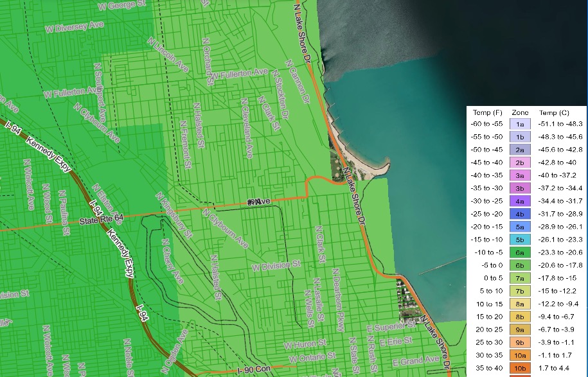Select the 5b cyan zone swatch
588x377 pixels.
pyautogui.click(x=520, y=240)
